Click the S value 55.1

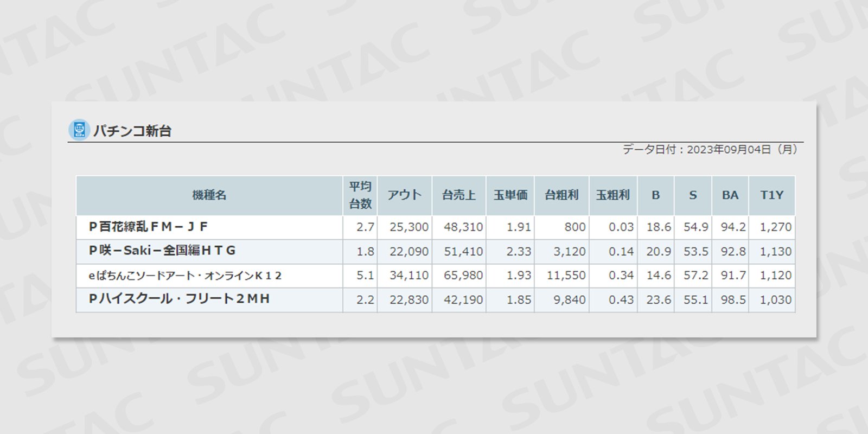click(696, 300)
